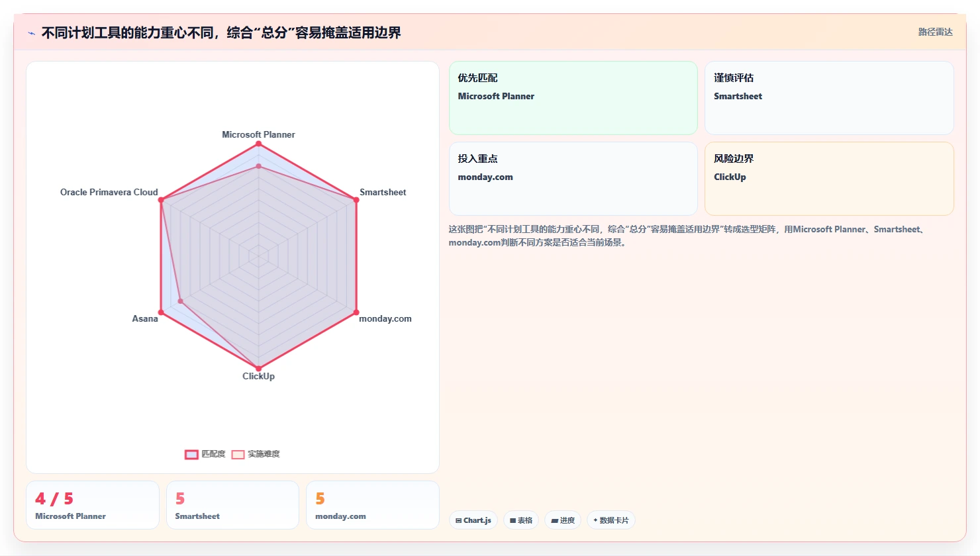980x556 pixels.
Task: Toggle the 实施难度 legend color box
Action: 238,454
